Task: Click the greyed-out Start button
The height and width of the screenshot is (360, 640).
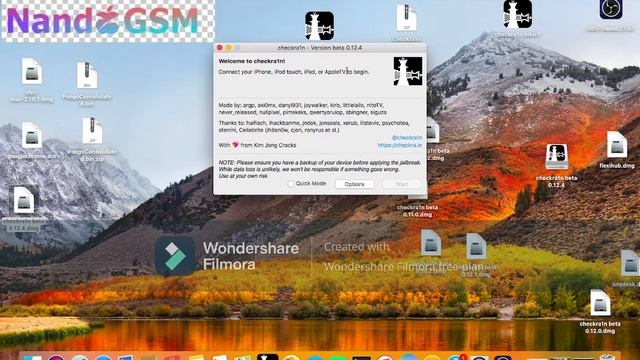Action: [x=401, y=184]
